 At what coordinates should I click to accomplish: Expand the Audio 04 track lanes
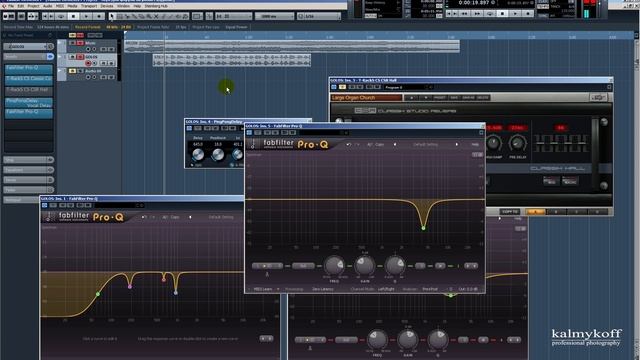coord(60,71)
